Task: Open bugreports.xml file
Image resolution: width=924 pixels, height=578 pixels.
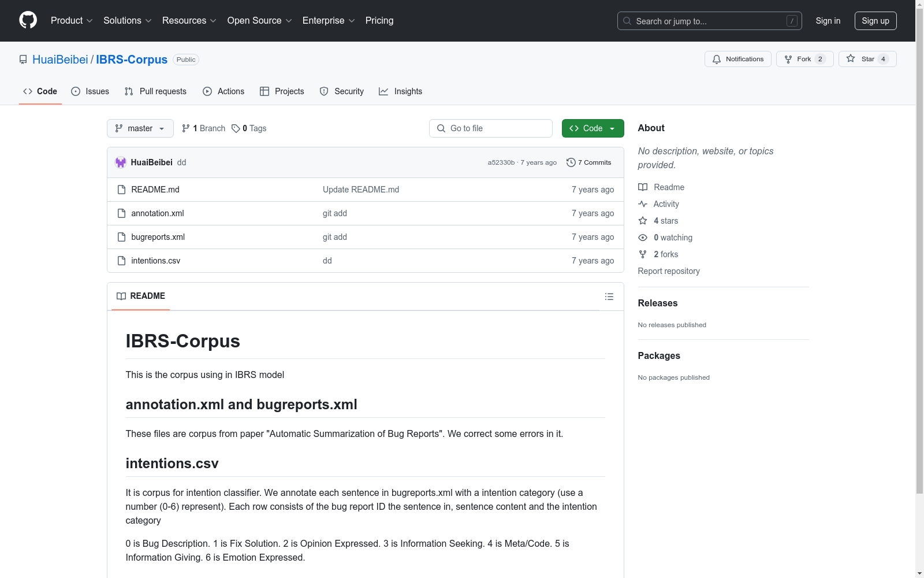Action: tap(158, 237)
